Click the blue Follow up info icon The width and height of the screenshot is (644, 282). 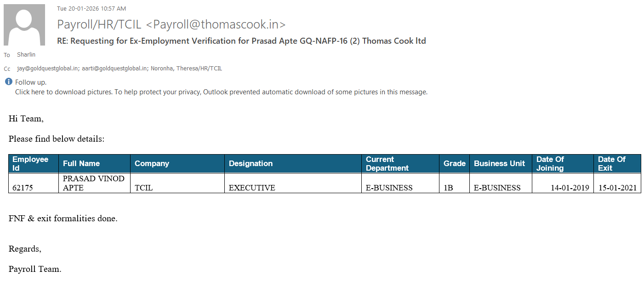(9, 82)
